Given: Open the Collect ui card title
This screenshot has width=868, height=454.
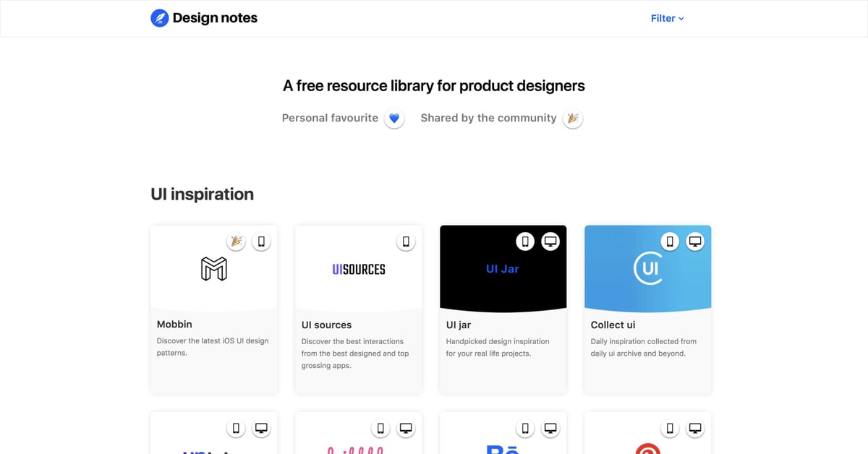Looking at the screenshot, I should [613, 325].
